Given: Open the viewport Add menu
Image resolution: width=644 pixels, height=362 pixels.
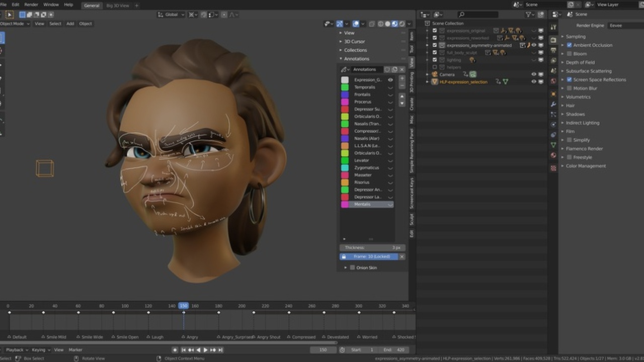Looking at the screenshot, I should 70,24.
